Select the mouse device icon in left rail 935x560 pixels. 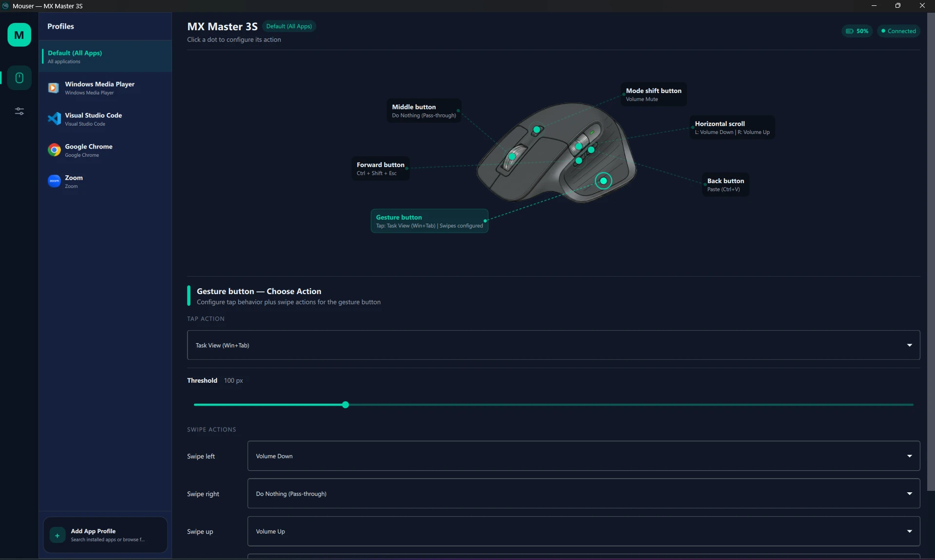click(x=19, y=78)
